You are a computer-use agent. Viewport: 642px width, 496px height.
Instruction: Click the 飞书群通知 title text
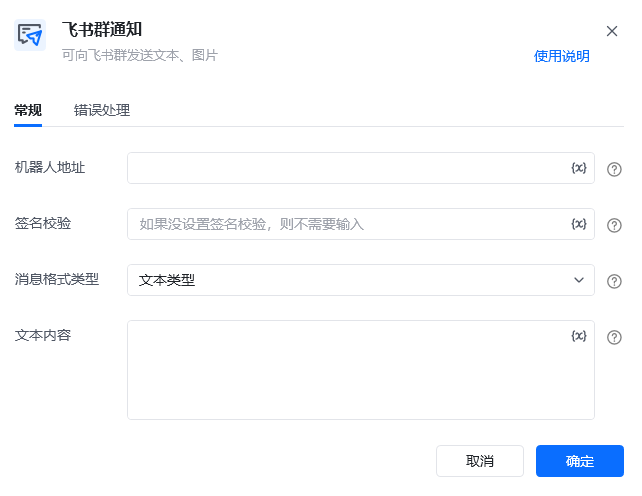point(102,29)
